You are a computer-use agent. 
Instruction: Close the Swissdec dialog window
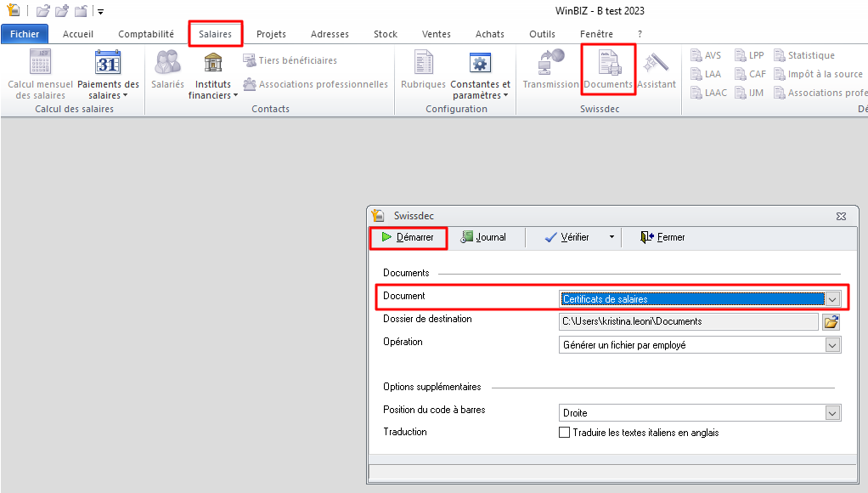[x=842, y=216]
